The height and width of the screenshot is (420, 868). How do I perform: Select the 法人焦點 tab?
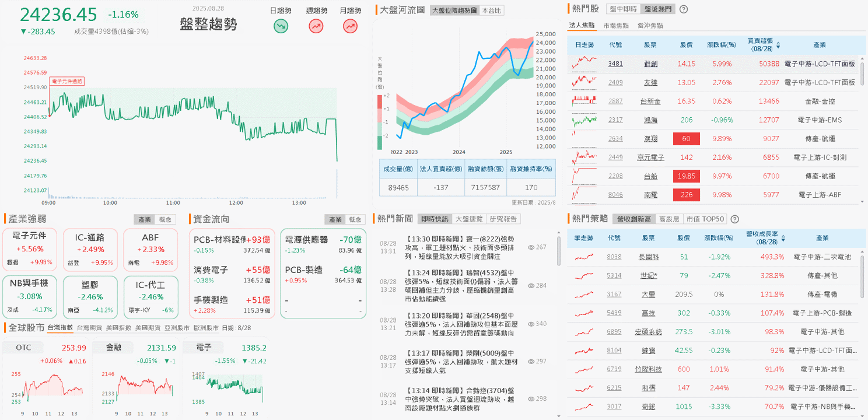pyautogui.click(x=582, y=26)
